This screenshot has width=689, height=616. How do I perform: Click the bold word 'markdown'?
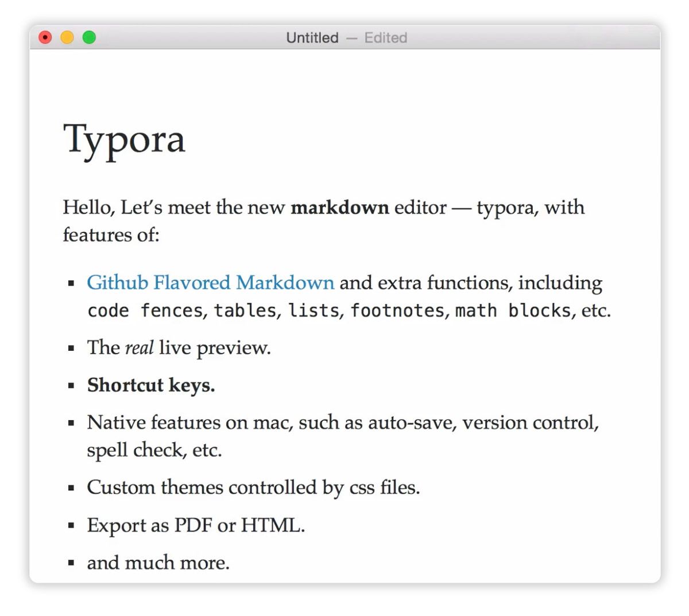[x=340, y=207]
